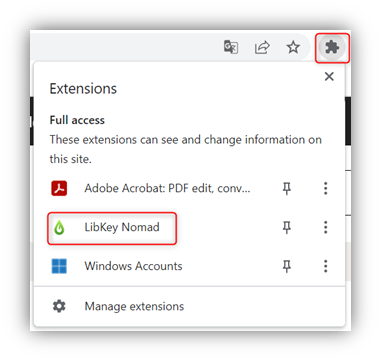381x361 pixels.
Task: Pin the LibKey Nomad extension
Action: [287, 228]
